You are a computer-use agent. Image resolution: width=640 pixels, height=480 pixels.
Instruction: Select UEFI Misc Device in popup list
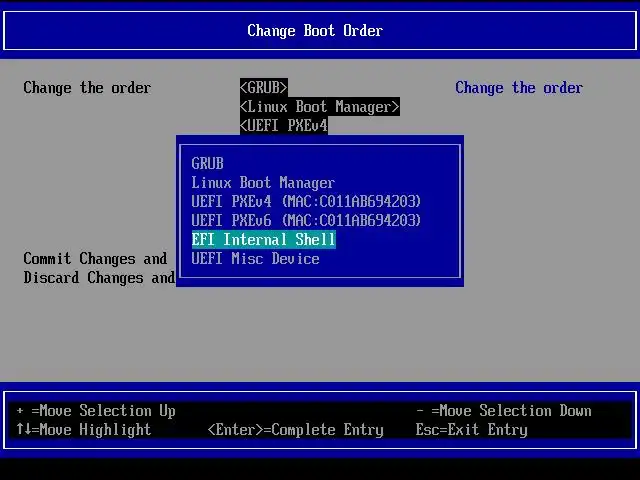point(256,259)
